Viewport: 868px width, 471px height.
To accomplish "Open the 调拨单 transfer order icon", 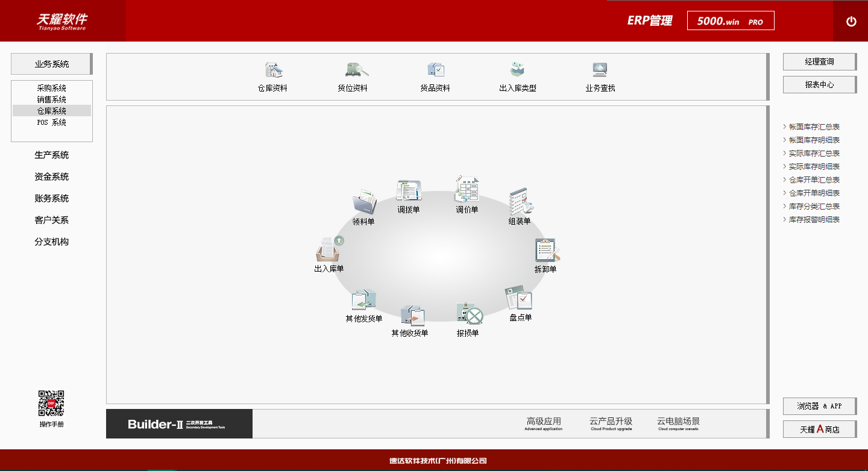I will pyautogui.click(x=409, y=192).
